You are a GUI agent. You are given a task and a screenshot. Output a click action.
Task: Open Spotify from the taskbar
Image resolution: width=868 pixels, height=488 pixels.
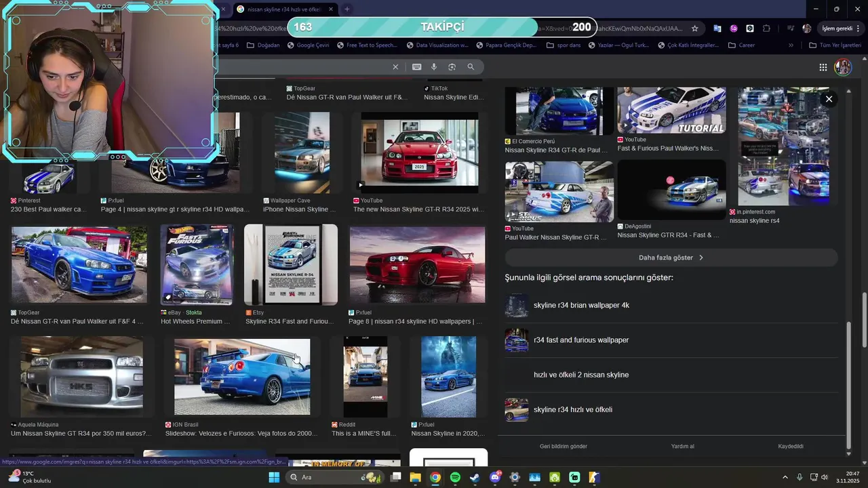click(455, 477)
